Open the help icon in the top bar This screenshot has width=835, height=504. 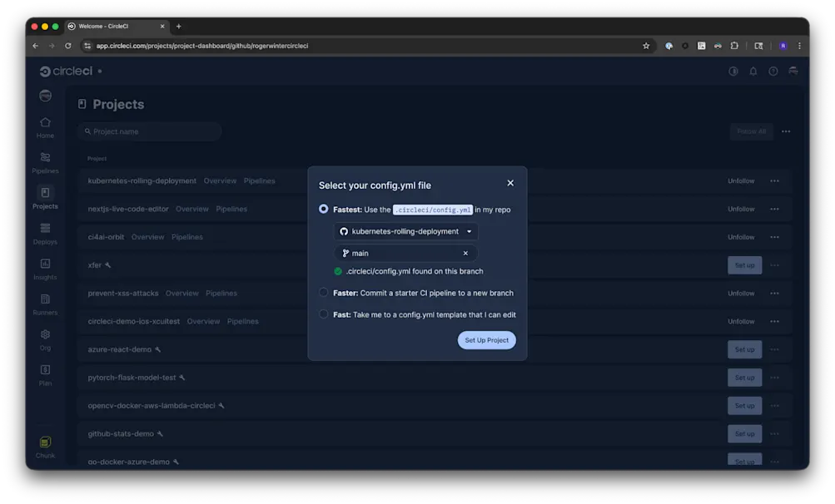pos(773,71)
